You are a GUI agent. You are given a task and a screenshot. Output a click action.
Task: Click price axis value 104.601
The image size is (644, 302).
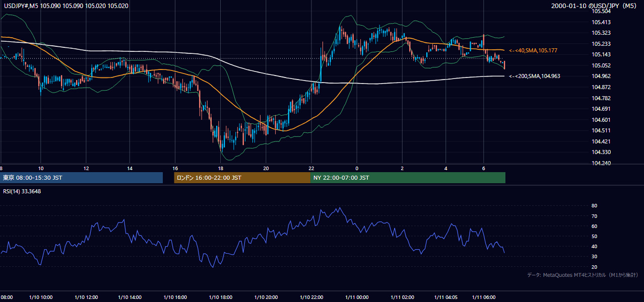pos(601,120)
